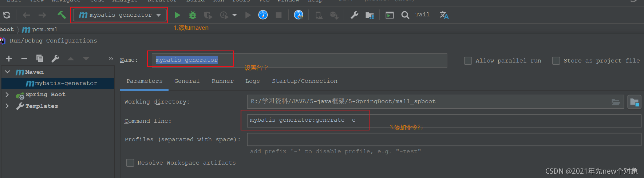Click the grey play icon after the profiler
This screenshot has width=644, height=178.
[248, 15]
